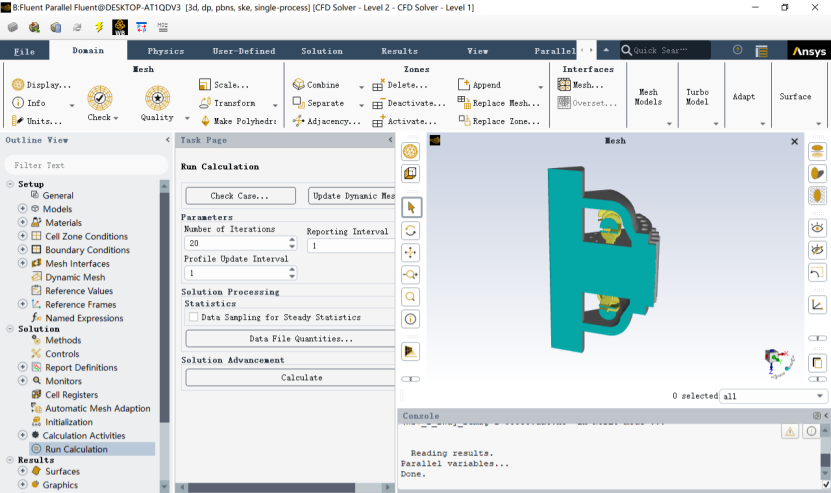Select Dynamic Mesh in outline tree
Screen dimensions: 831x493
pyautogui.click(x=75, y=277)
